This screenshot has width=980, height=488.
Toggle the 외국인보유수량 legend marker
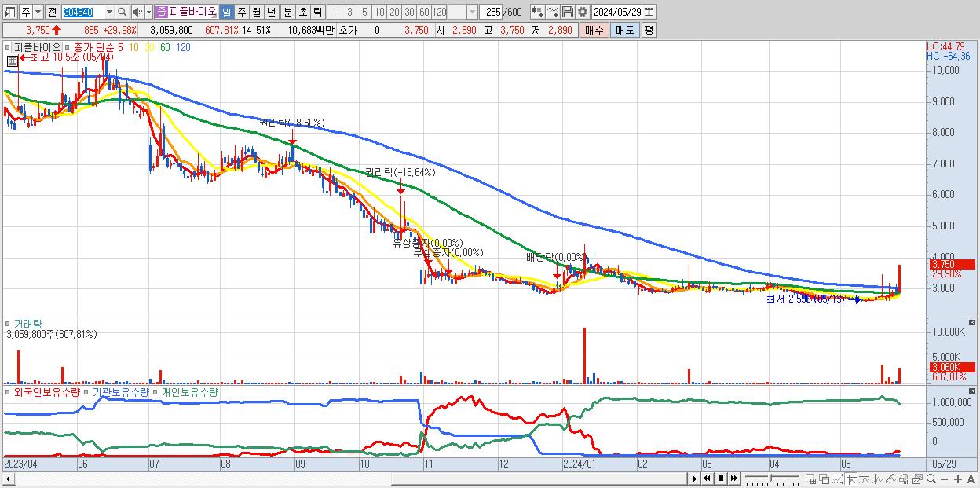click(8, 391)
